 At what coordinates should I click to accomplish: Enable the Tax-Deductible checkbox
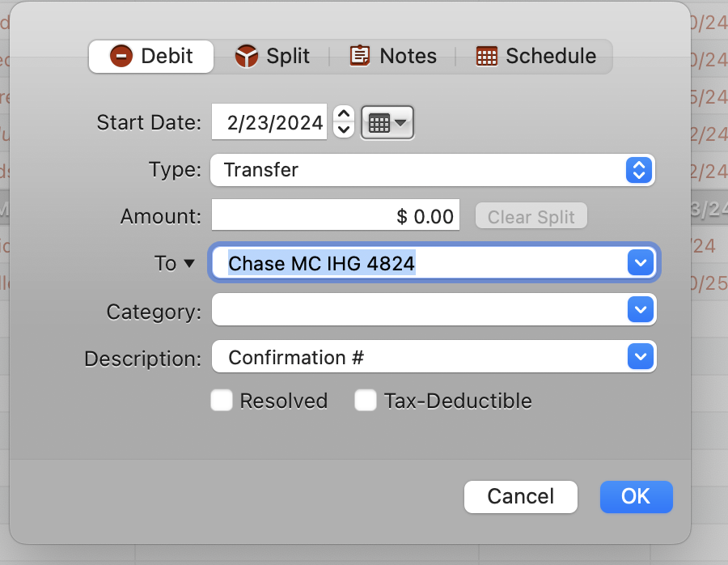366,401
